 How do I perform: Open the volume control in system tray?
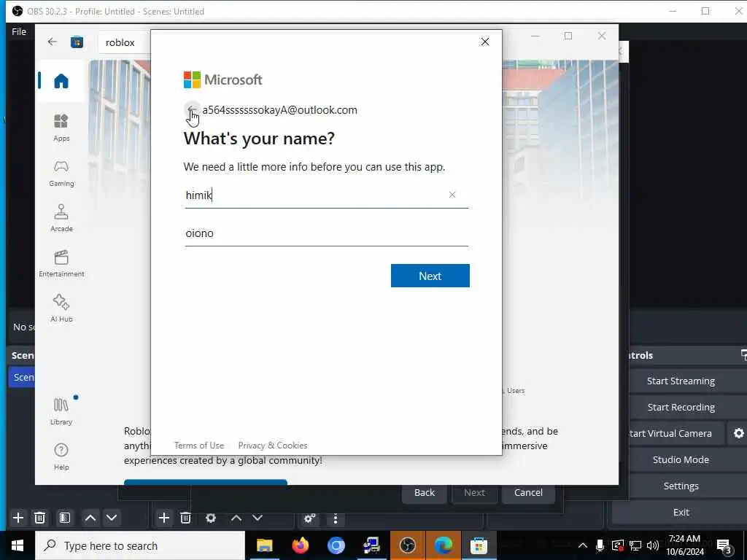[x=653, y=545]
